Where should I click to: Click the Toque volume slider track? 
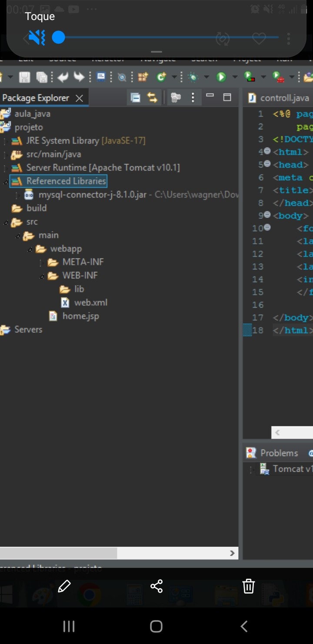click(x=168, y=38)
